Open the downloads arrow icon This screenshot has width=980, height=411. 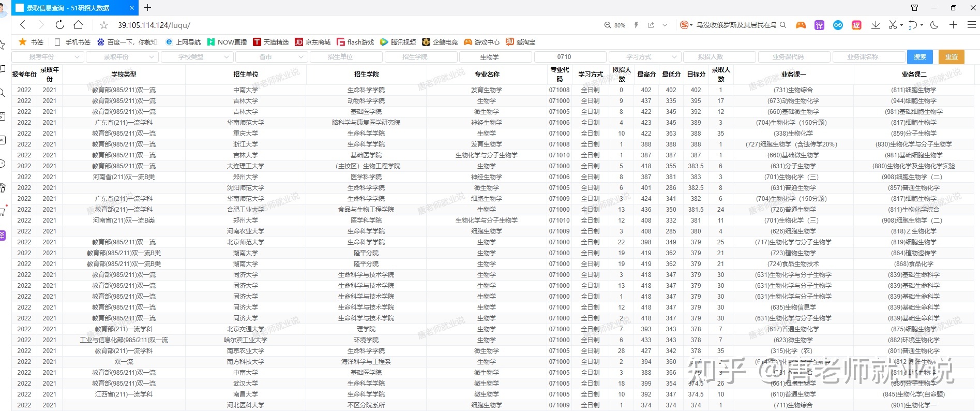(876, 25)
